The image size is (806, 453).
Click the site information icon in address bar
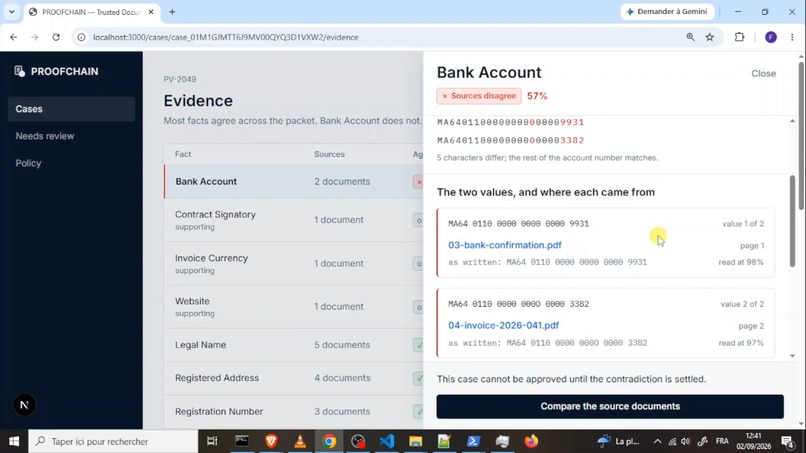pos(81,37)
